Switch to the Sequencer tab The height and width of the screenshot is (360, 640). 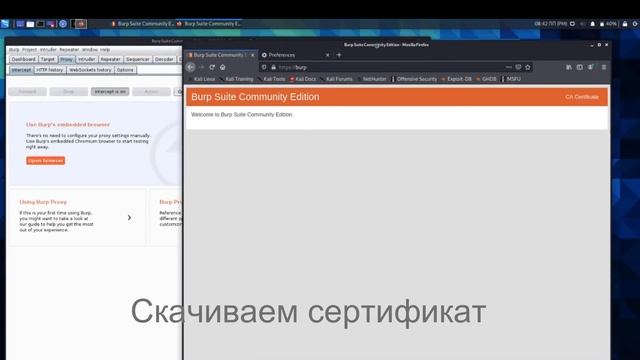tap(138, 59)
